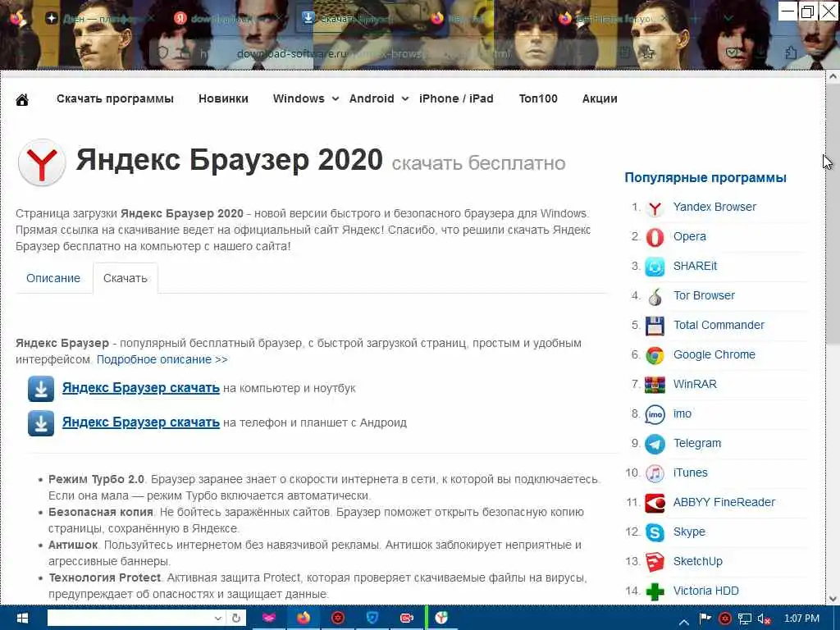Click Яндекс Браузер скачать link for Андроид
This screenshot has height=630, width=840.
point(141,422)
